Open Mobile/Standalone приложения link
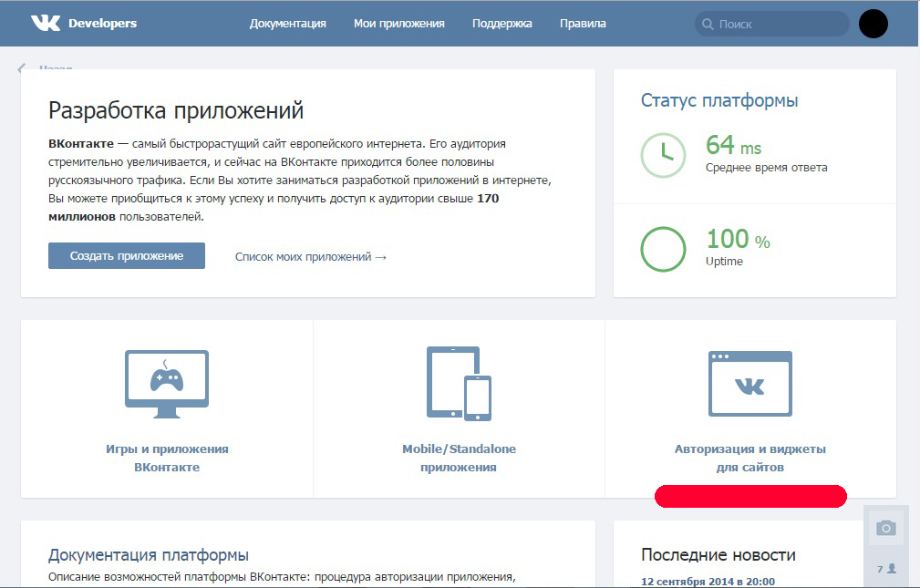The width and height of the screenshot is (920, 588). pyautogui.click(x=459, y=458)
